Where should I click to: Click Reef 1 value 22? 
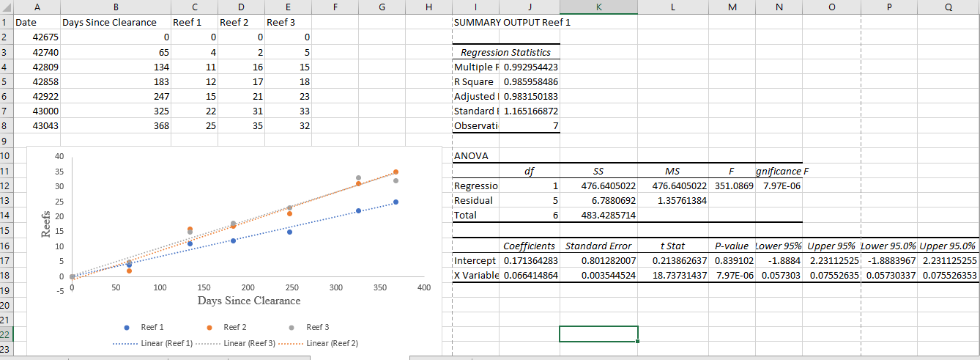click(195, 111)
